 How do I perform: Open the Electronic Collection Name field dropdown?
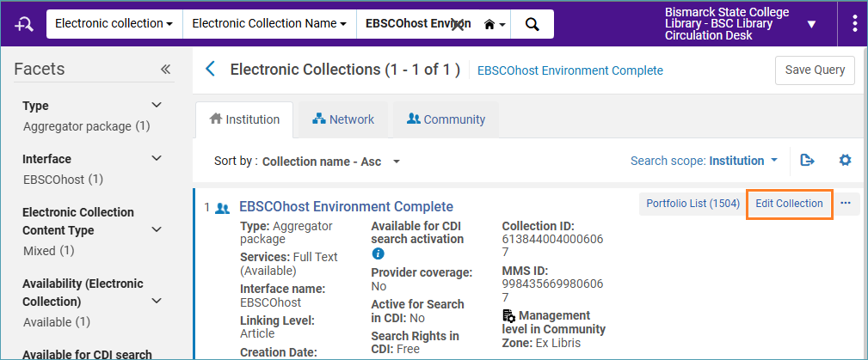click(269, 24)
